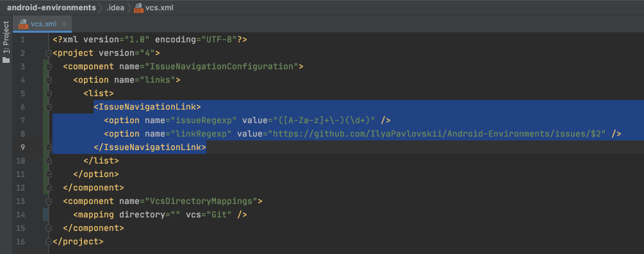The width and height of the screenshot is (644, 254).
Task: Click the encoding="UTF-8" attribute
Action: (196, 40)
